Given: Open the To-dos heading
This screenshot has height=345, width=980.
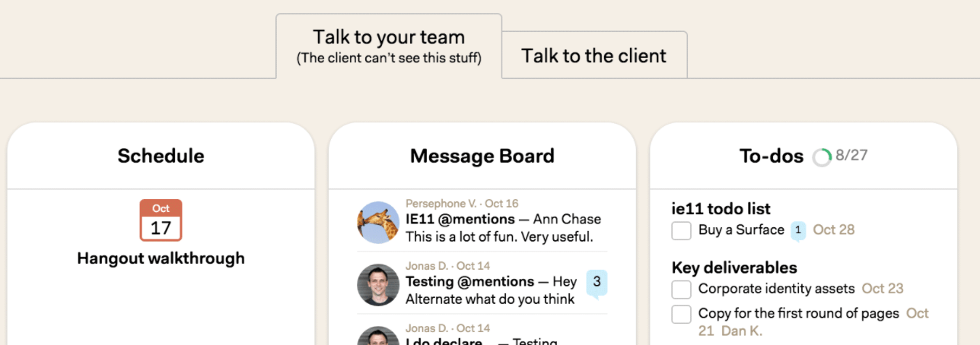Looking at the screenshot, I should 772,156.
